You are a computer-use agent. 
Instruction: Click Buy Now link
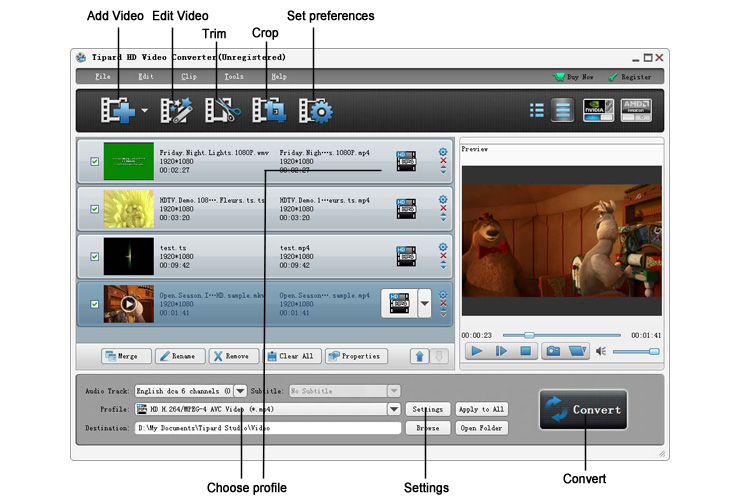tap(574, 77)
